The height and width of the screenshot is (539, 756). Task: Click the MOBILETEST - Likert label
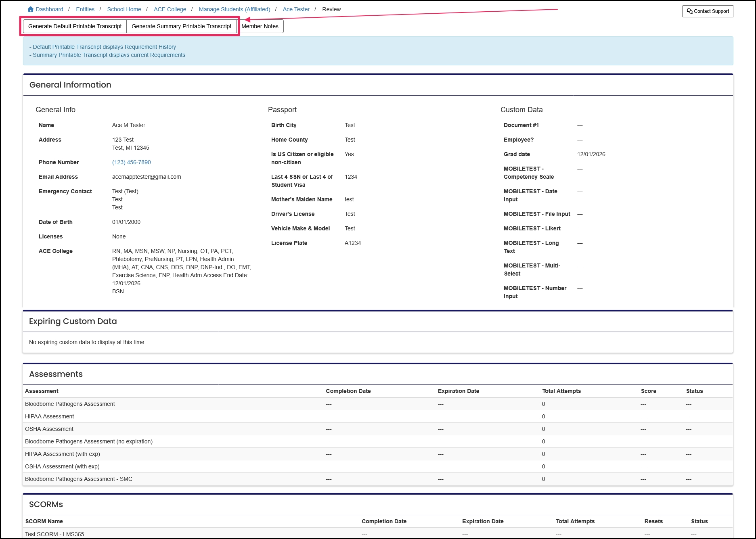pos(532,228)
